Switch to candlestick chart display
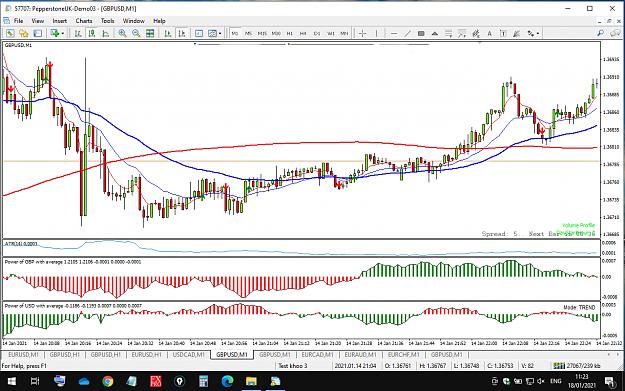Viewport: 625px width, 391px height. (x=92, y=33)
